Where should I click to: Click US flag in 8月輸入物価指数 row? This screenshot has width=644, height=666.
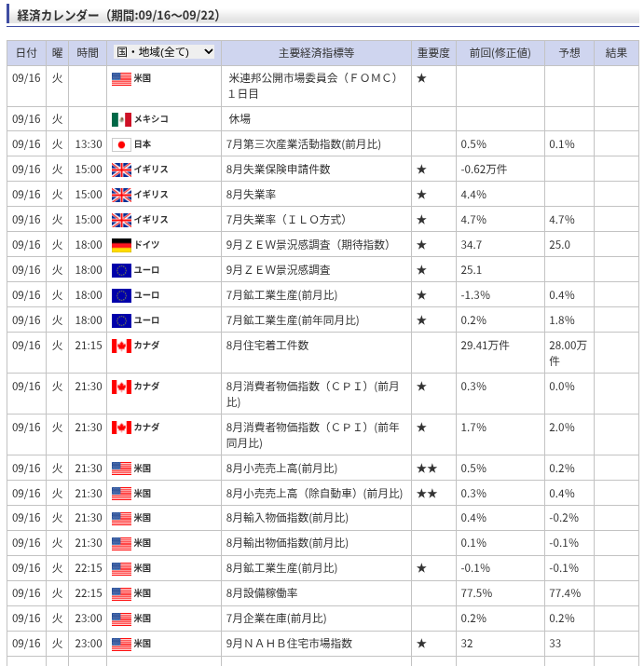coord(121,518)
